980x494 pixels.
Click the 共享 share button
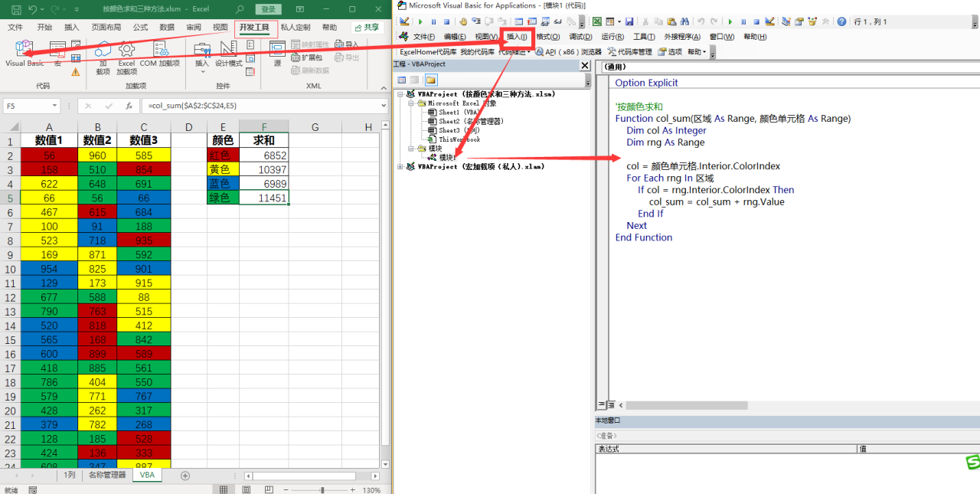(367, 28)
